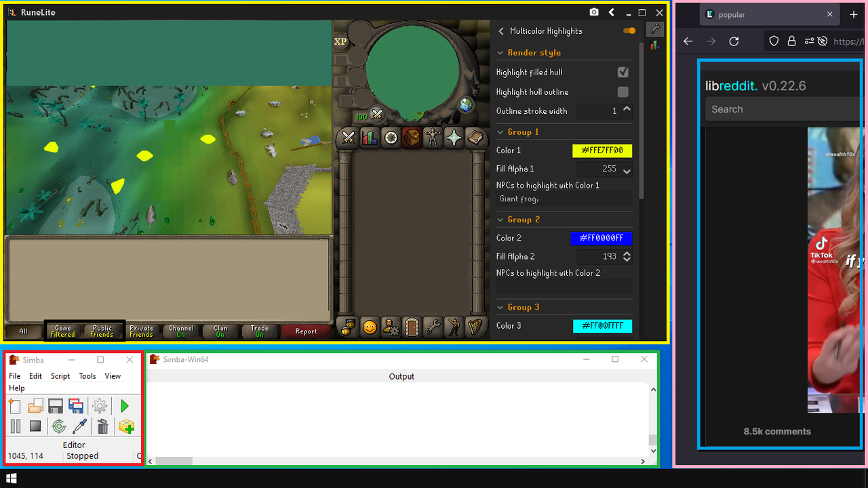Viewport: 868px width, 488px height.
Task: Select the target selector crosshair in Simba
Action: pos(59,426)
